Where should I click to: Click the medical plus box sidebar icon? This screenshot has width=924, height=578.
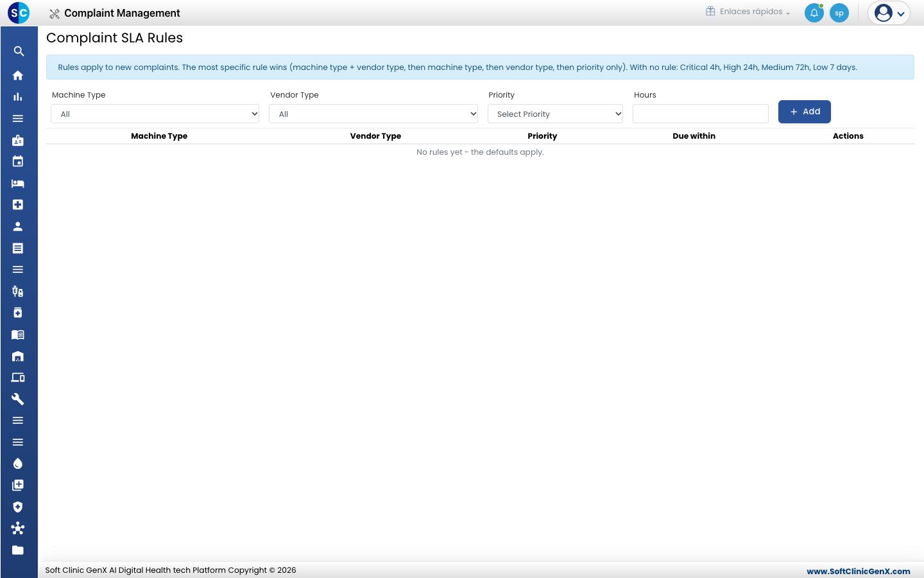point(18,205)
